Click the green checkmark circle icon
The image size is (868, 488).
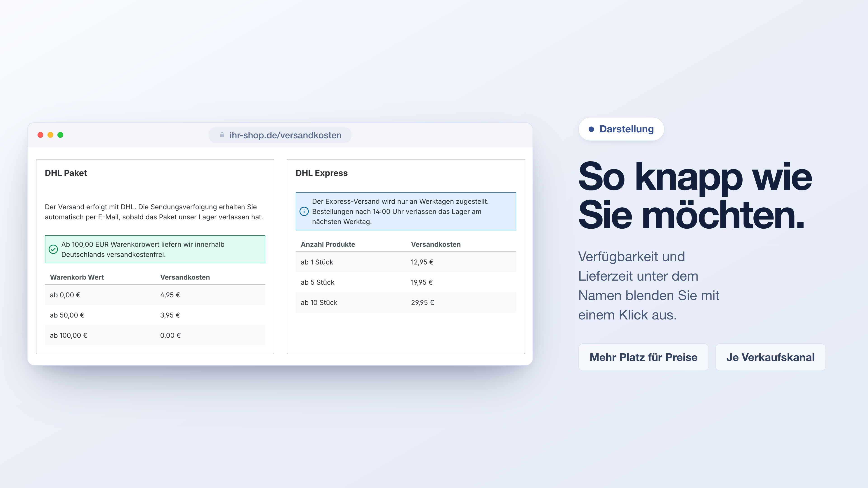click(53, 249)
